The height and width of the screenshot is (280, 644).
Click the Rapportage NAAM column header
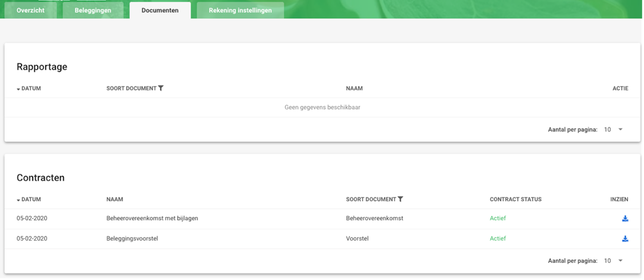point(354,88)
